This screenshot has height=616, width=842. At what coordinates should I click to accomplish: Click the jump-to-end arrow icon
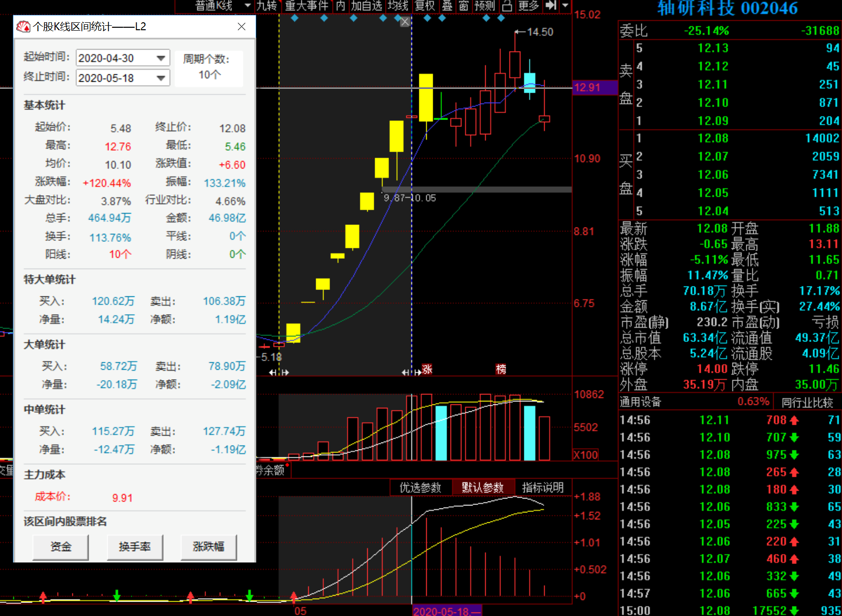(551, 6)
